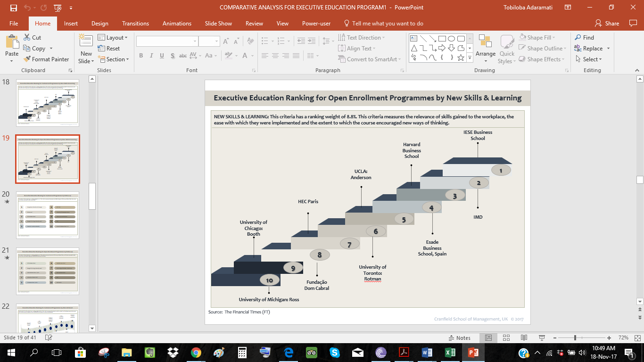The image size is (644, 362).
Task: Switch to Slide Sorter view icon
Action: (x=506, y=338)
